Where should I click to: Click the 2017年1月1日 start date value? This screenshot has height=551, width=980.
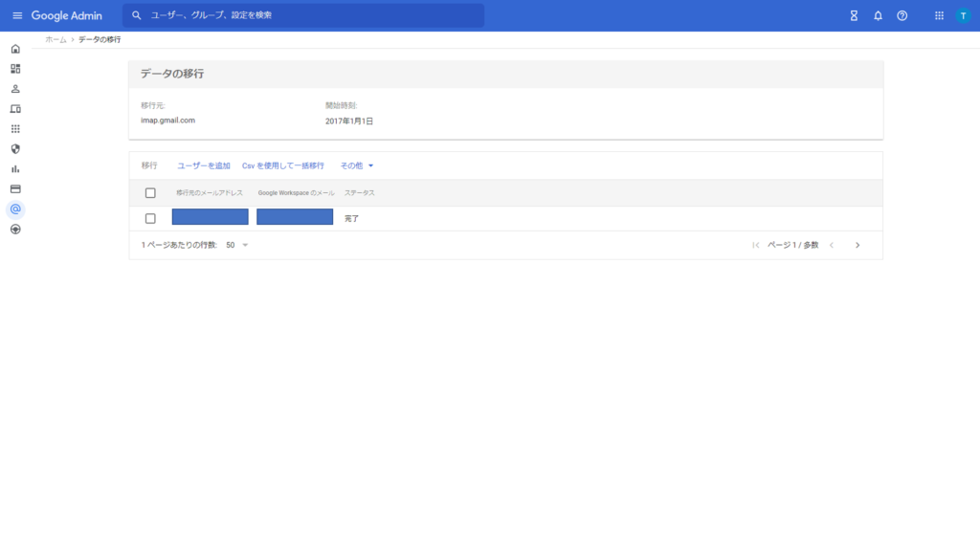tap(349, 121)
